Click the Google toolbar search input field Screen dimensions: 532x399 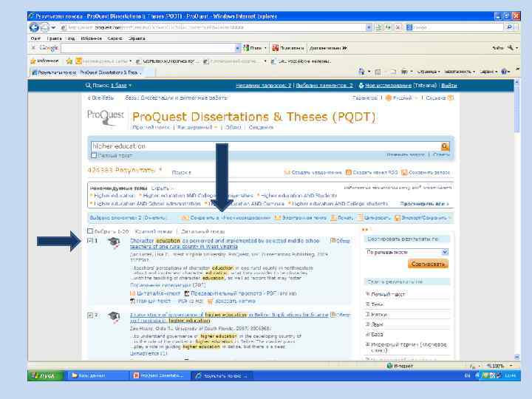click(148, 48)
